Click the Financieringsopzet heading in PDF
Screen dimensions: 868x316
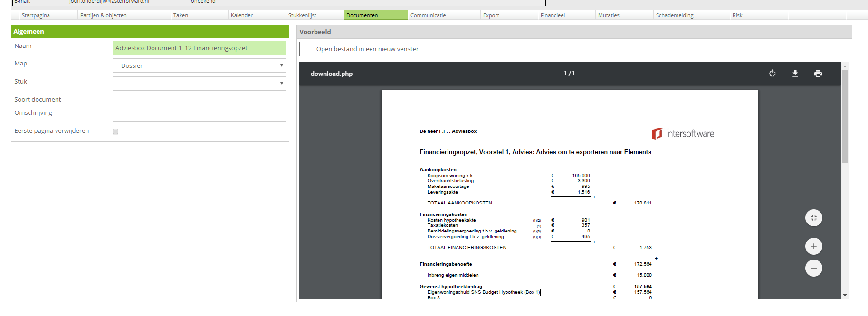click(535, 152)
